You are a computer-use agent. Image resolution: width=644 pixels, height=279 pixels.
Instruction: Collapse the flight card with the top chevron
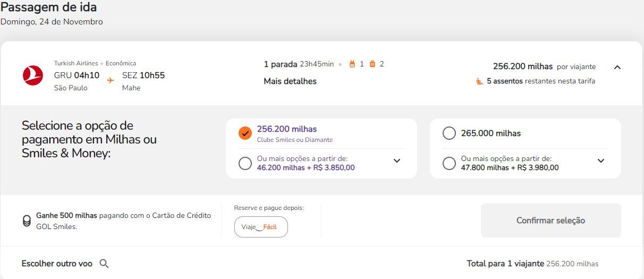pos(617,67)
